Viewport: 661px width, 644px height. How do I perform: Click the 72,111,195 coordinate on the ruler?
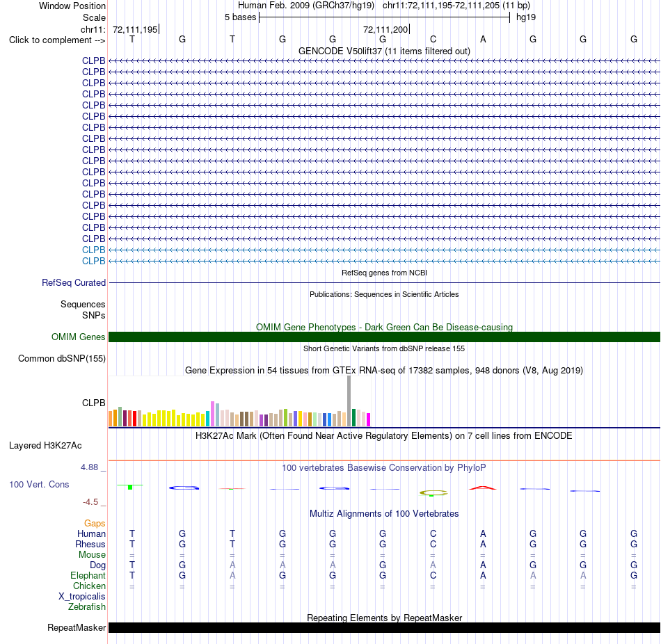[135, 29]
